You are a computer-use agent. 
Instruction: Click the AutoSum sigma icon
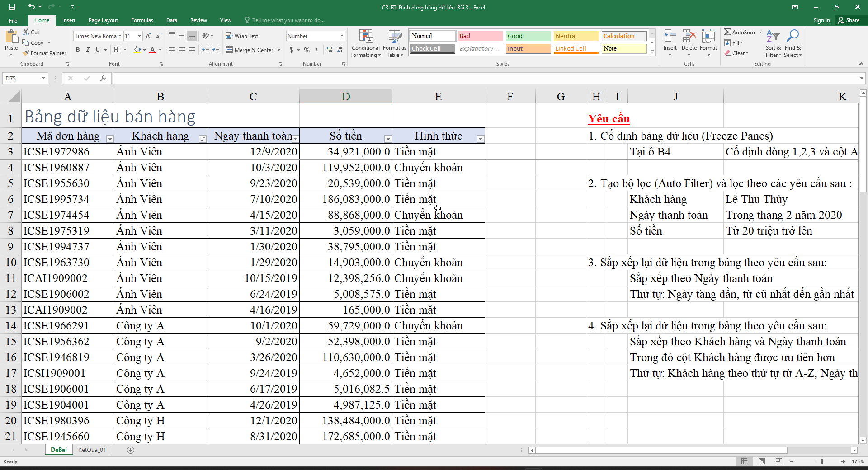click(x=727, y=32)
